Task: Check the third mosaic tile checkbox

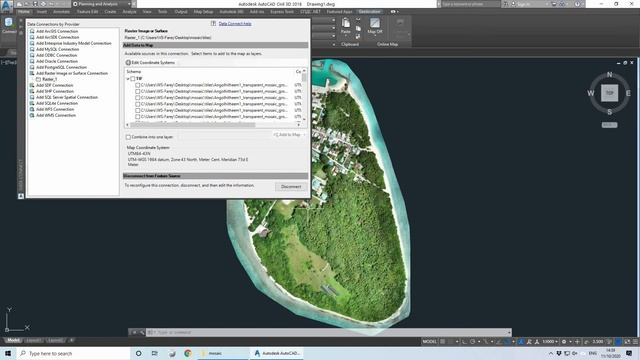Action: (x=138, y=98)
